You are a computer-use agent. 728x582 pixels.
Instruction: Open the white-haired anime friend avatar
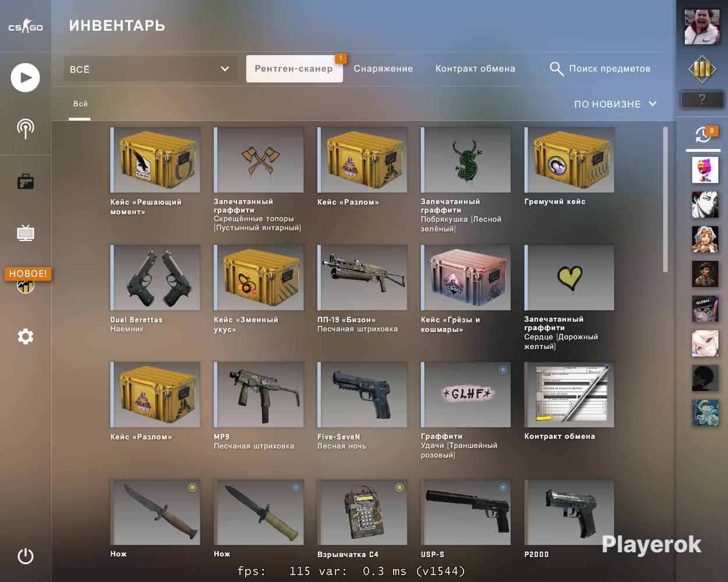(x=705, y=343)
